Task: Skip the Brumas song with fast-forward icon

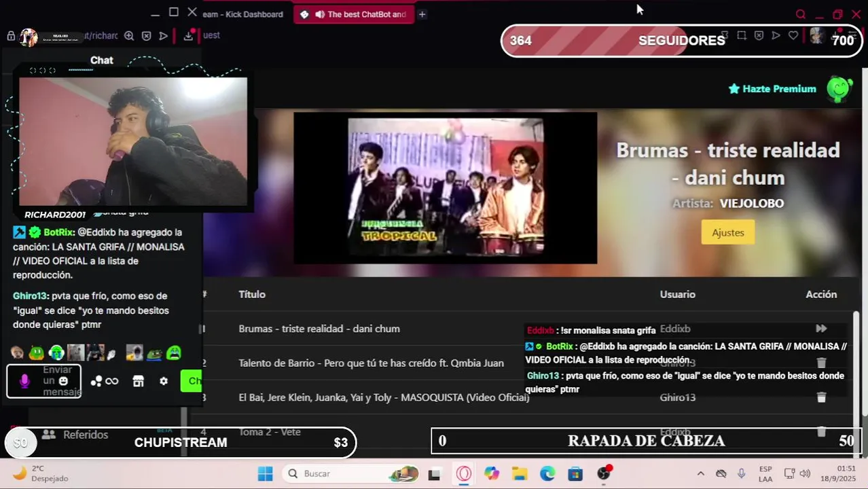Action: 821,329
